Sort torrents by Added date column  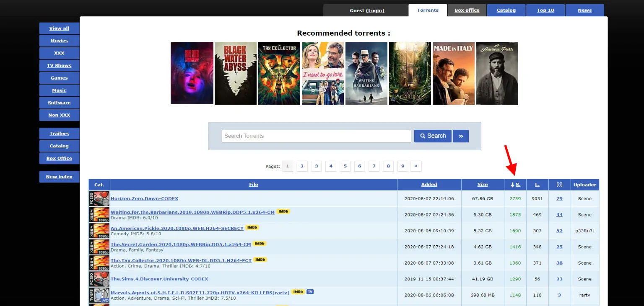(429, 185)
